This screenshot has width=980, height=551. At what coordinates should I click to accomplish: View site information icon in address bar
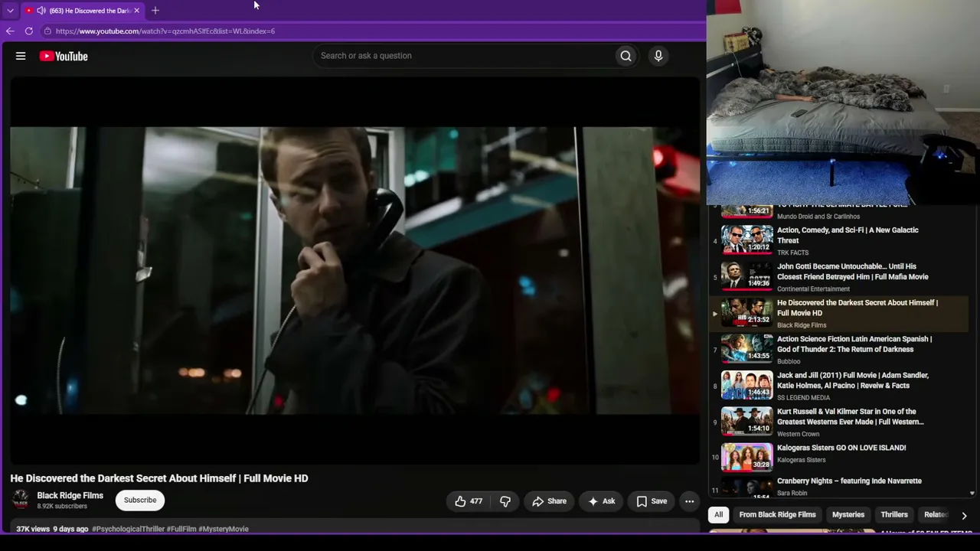point(47,31)
